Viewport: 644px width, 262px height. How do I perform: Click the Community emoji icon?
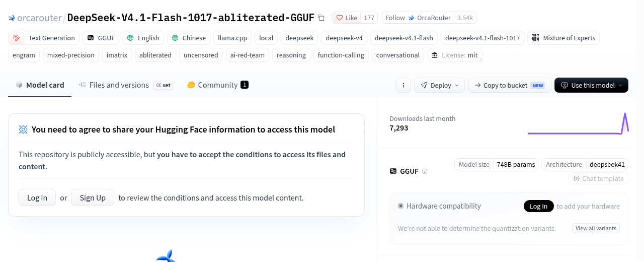coord(191,85)
